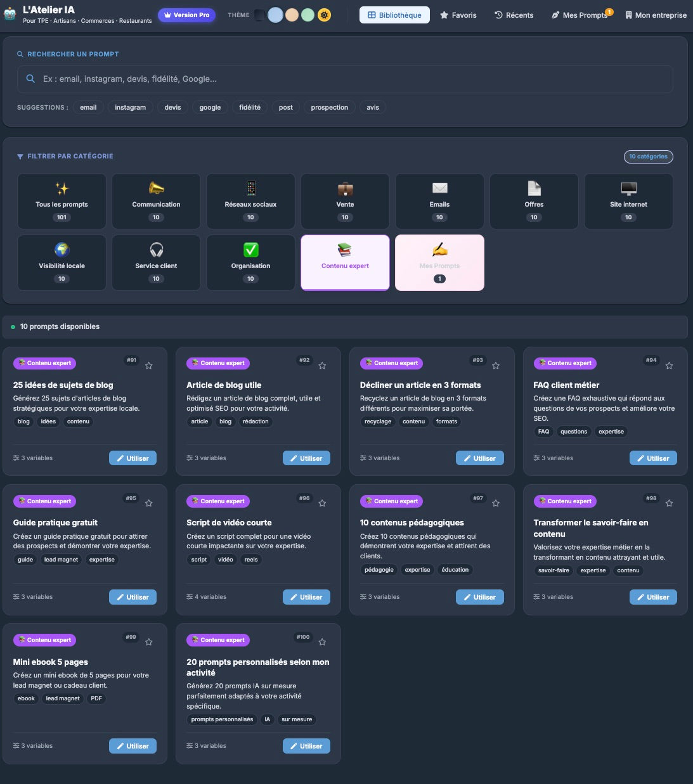Viewport: 693px width, 784px height.
Task: Choose the peach theme swatch
Action: point(292,15)
